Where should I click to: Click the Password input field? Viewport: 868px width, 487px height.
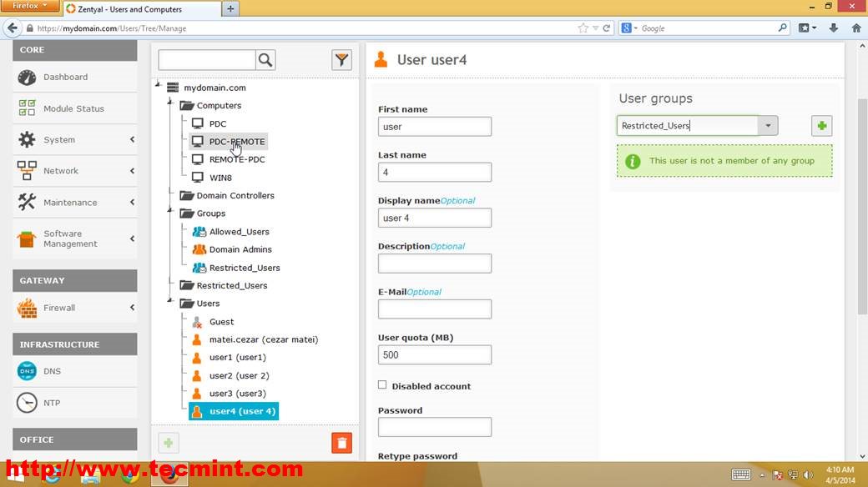tap(435, 427)
